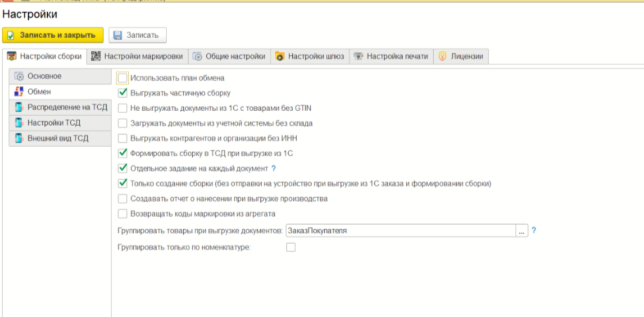Open help for Группировать товары при выгрузке

click(534, 230)
